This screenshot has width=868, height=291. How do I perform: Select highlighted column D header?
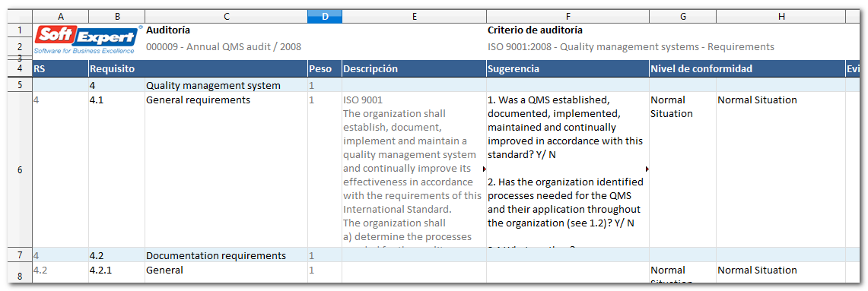pos(325,17)
